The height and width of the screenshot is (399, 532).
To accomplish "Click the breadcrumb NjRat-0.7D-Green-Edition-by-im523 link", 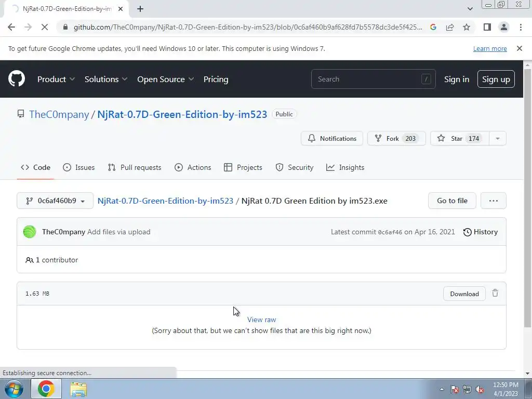I will (165, 201).
